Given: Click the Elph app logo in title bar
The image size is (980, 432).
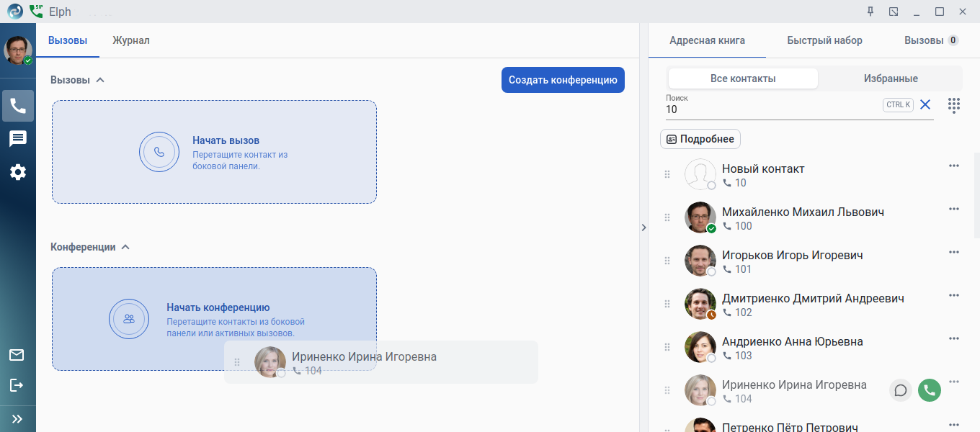Looking at the screenshot, I should [15, 12].
